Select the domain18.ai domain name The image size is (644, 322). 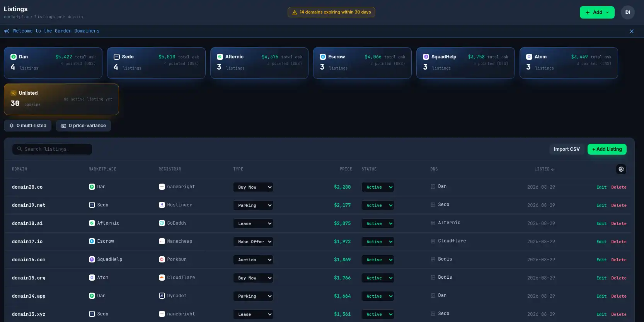click(27, 223)
